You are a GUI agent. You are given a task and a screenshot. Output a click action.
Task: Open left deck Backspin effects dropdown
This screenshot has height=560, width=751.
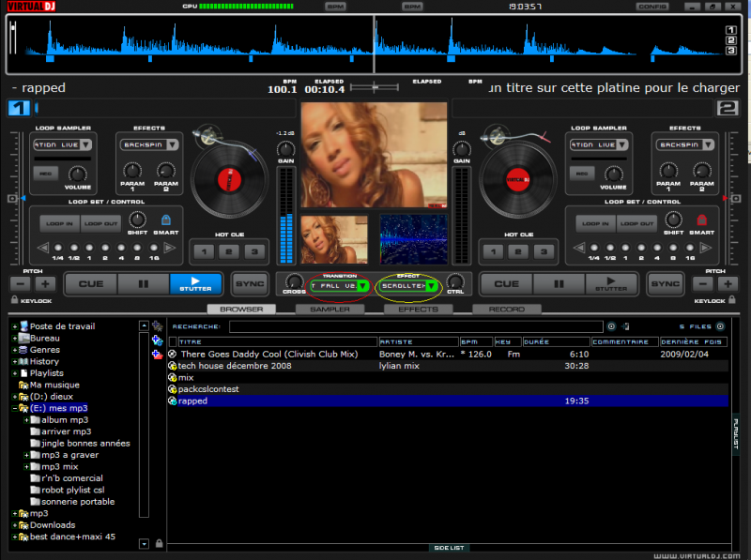(x=172, y=145)
